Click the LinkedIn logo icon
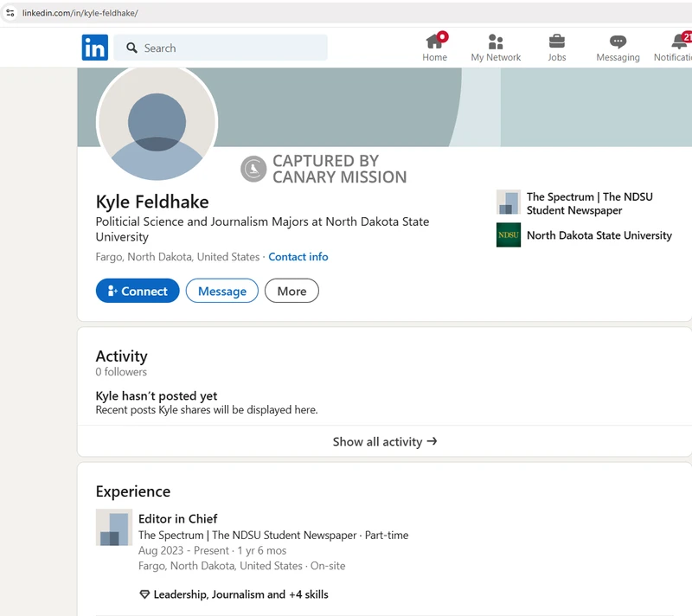692x616 pixels. [x=94, y=48]
